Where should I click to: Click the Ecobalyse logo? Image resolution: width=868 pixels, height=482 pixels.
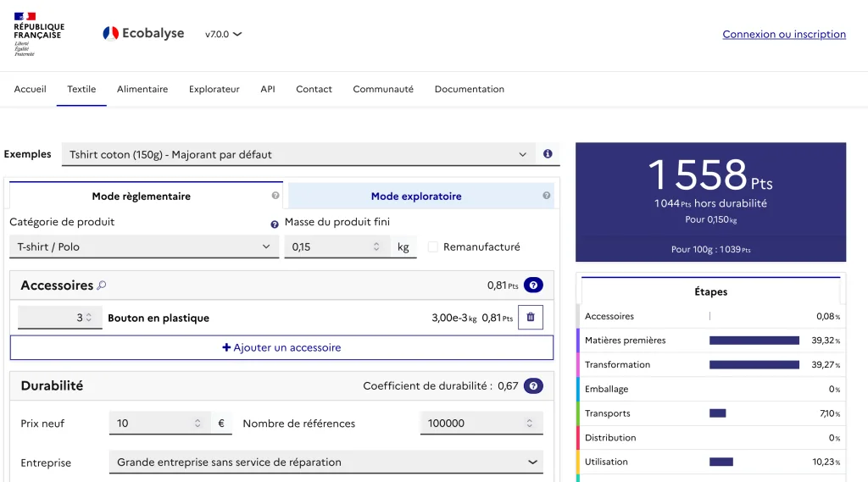pos(144,34)
